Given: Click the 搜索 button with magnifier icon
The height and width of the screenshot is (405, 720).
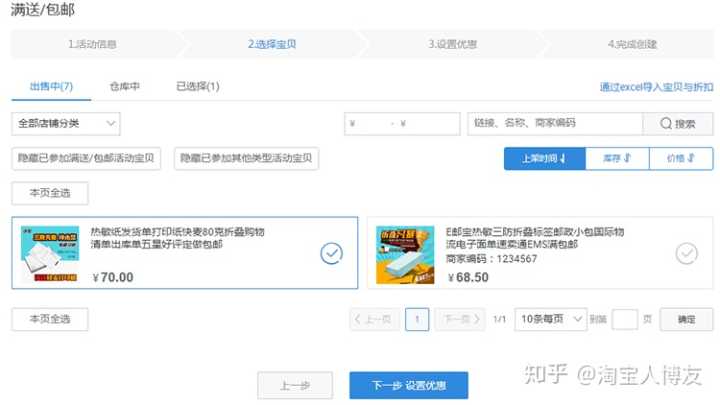Looking at the screenshot, I should click(678, 124).
